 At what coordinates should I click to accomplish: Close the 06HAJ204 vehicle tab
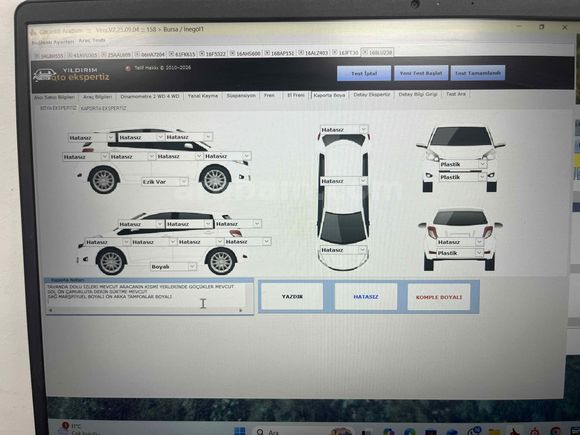137,54
